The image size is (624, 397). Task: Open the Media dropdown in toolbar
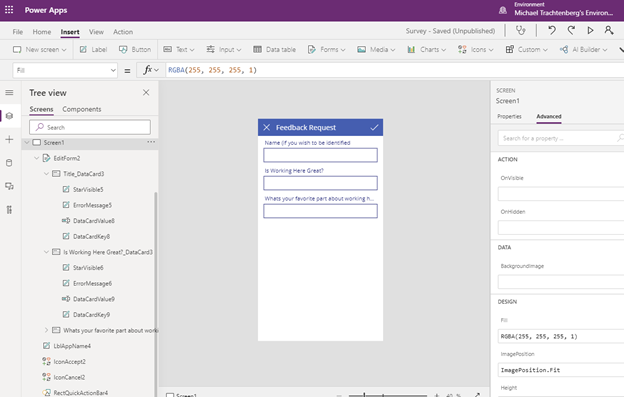coord(376,49)
